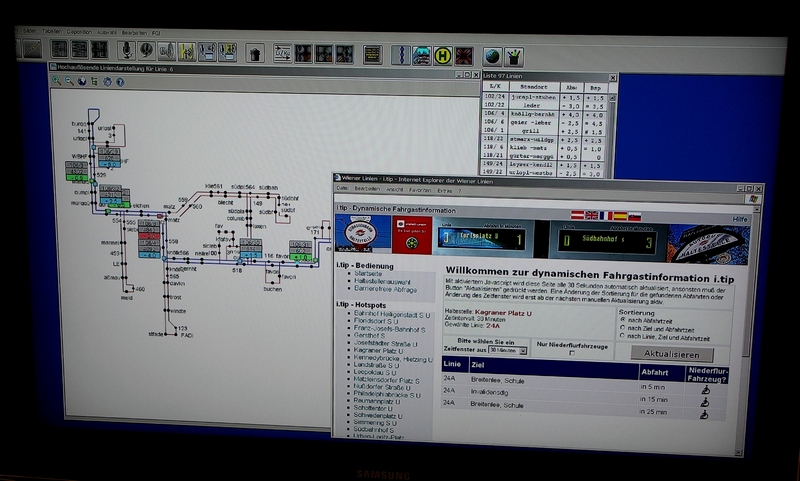Click the globe icon in the line diagram window
The width and height of the screenshot is (800, 481).
pos(82,81)
